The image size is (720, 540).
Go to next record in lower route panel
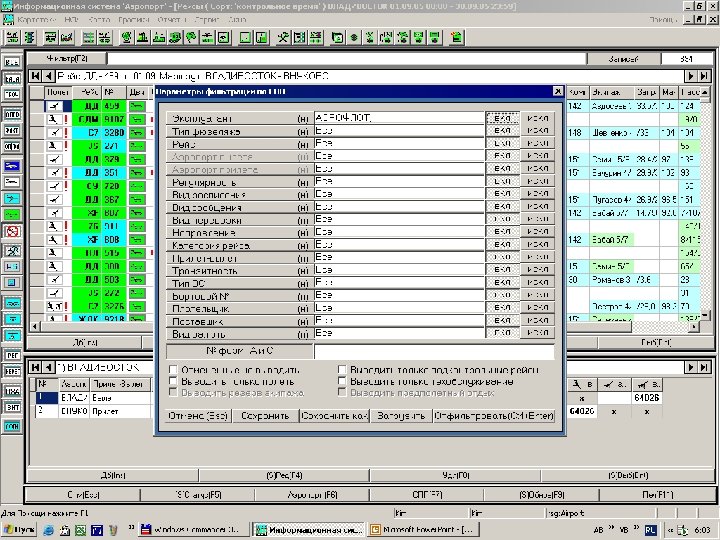click(x=690, y=367)
